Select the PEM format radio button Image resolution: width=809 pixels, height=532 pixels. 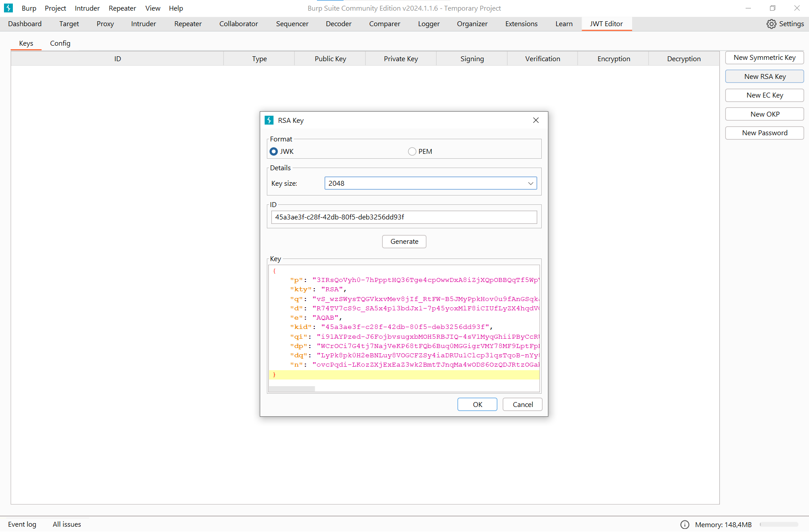click(412, 152)
